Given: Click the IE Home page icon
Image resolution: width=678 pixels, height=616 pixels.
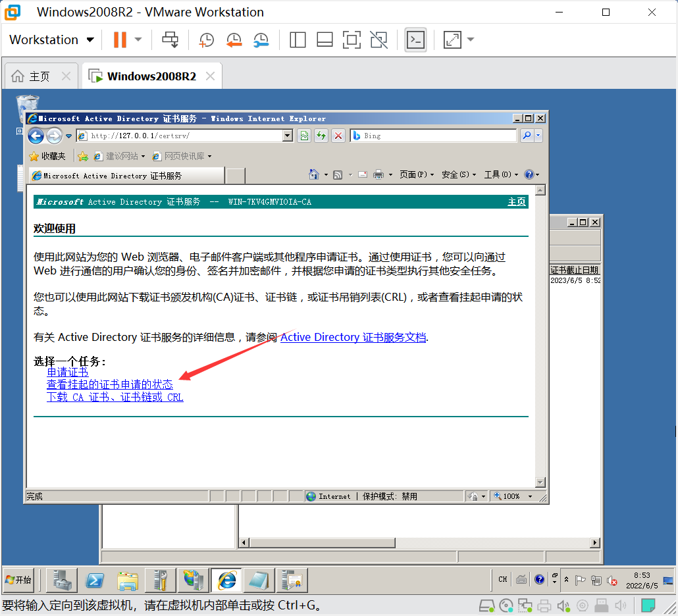Looking at the screenshot, I should tap(314, 174).
